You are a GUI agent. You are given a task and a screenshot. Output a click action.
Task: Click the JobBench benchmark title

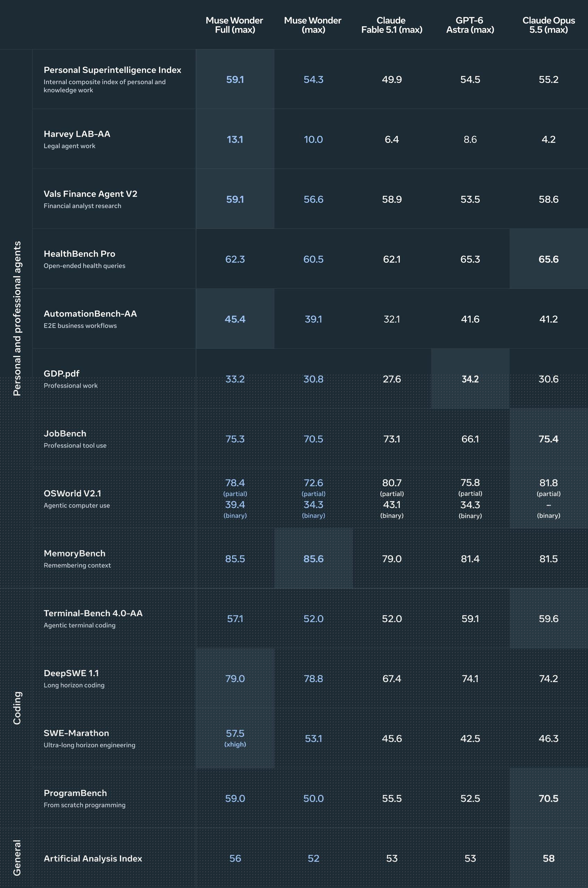(x=65, y=434)
